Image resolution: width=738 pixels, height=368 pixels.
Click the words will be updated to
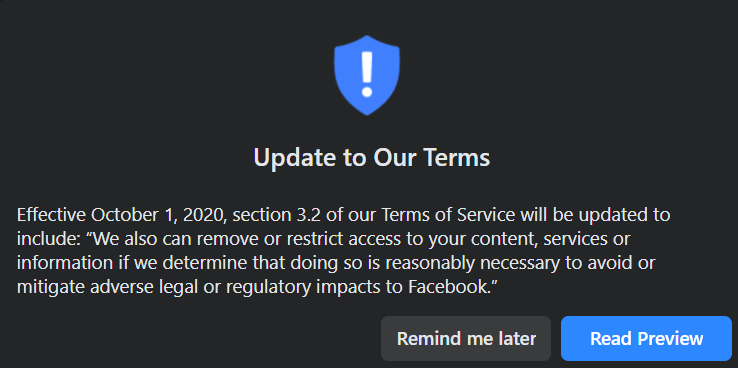(x=595, y=215)
